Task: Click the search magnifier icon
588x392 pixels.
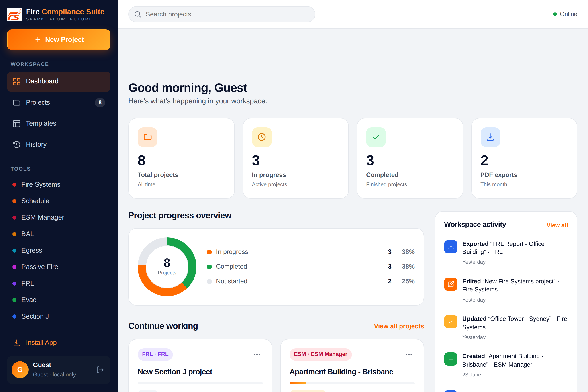Action: (138, 14)
